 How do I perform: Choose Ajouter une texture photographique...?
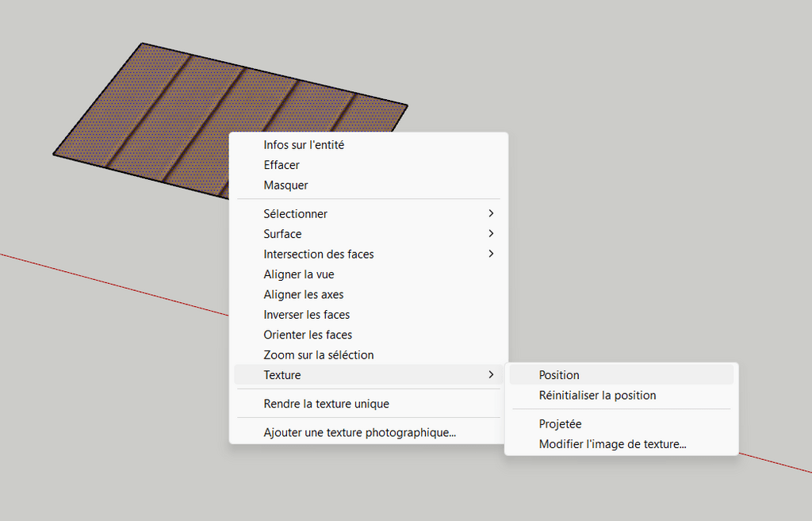(368, 432)
